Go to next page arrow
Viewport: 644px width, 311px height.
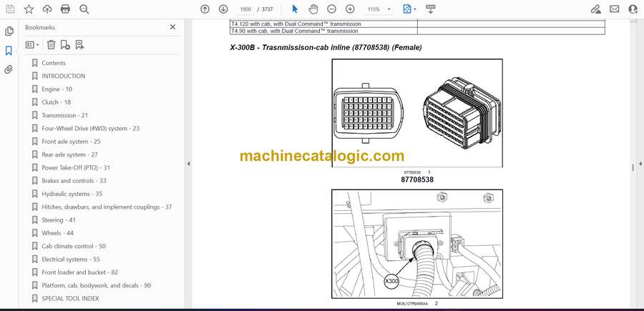[x=223, y=9]
